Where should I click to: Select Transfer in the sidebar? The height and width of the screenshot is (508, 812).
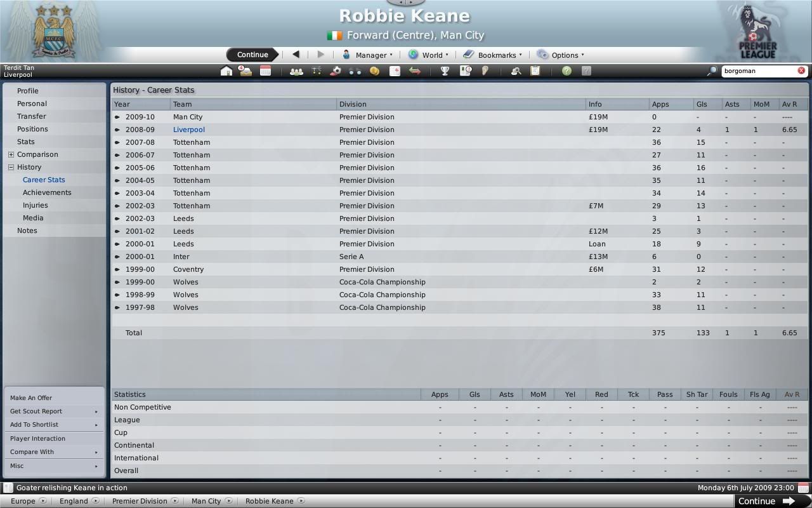[x=32, y=116]
